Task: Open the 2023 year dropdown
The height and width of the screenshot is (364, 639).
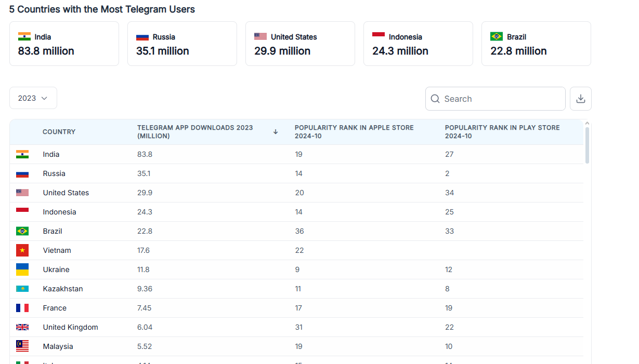Action: point(33,98)
